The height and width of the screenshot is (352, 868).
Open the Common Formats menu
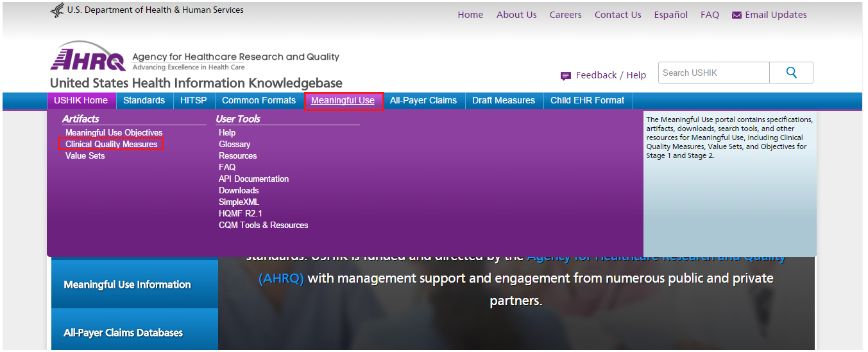click(x=259, y=100)
